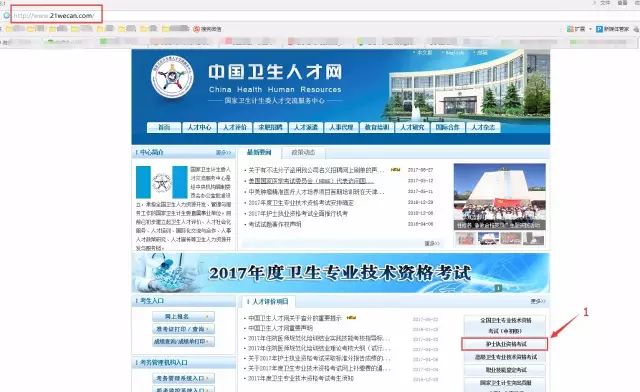Screen dimensions: 640x392
Task: Open the 考试试题著作权声明 news link
Action: coord(275,224)
